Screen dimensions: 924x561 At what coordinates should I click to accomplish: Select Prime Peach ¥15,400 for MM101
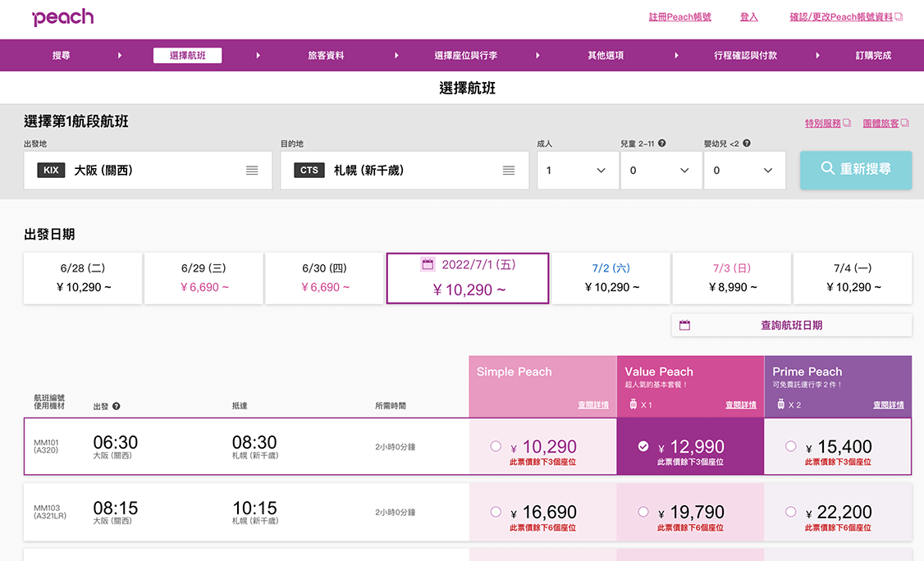click(791, 447)
